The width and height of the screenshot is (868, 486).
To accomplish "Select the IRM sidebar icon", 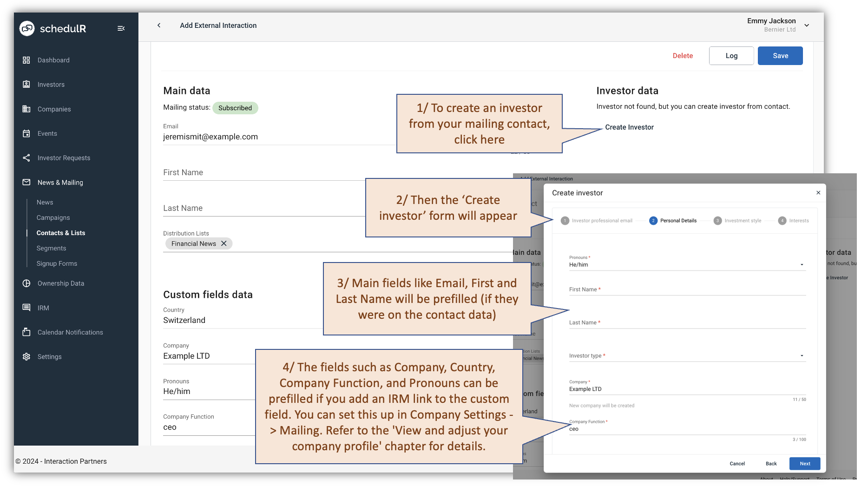I will [x=27, y=308].
